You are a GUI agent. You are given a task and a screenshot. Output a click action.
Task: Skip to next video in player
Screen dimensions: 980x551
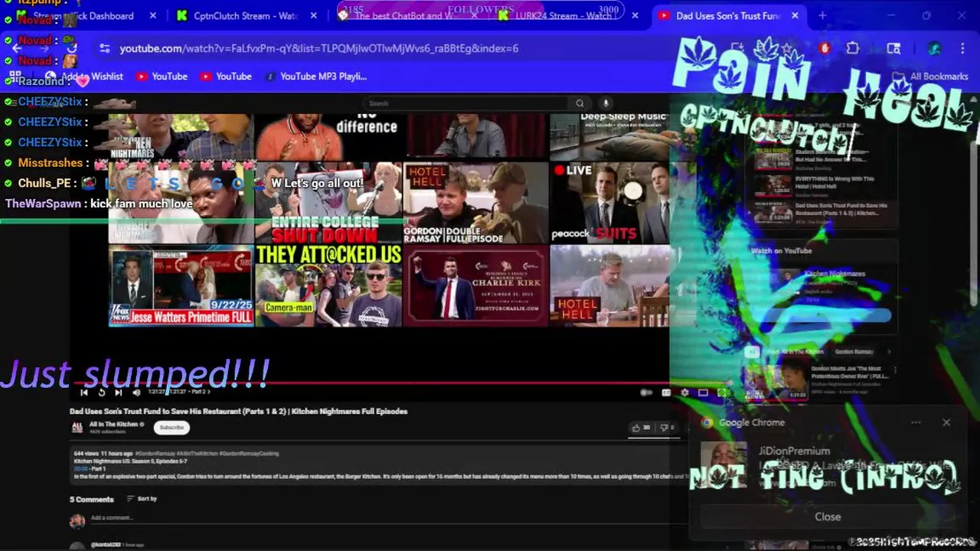tap(118, 393)
